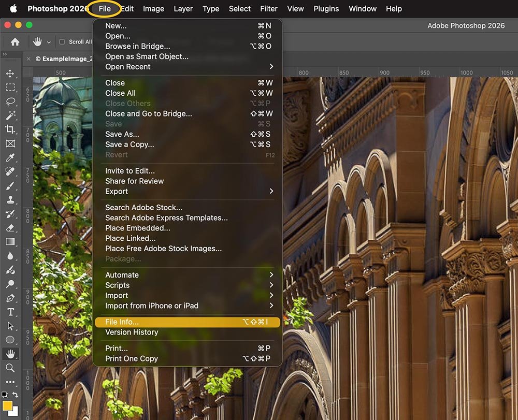Screen dimensions: 518x420
Task: Click Share for Review entry
Action: [x=188, y=181]
